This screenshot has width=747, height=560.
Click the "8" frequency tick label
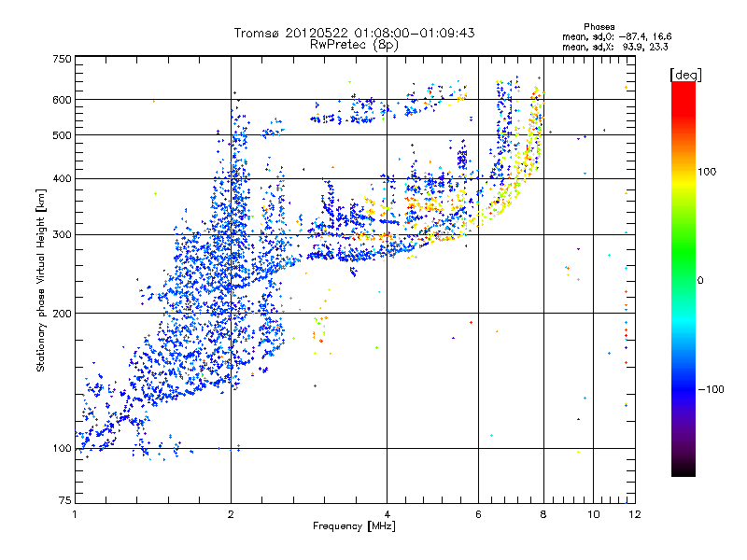543,514
